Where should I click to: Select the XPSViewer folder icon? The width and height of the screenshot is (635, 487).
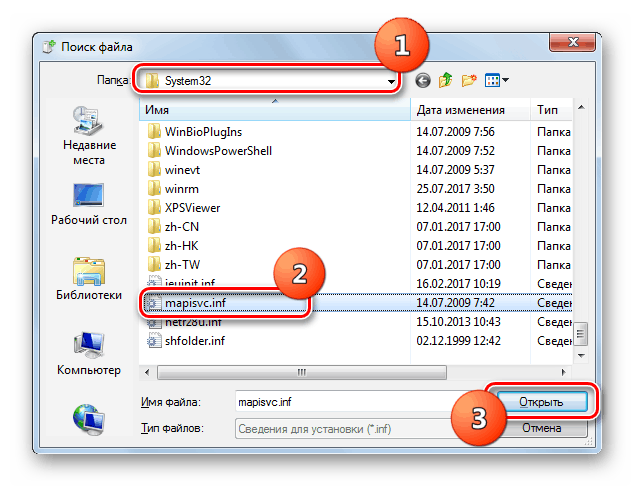154,208
